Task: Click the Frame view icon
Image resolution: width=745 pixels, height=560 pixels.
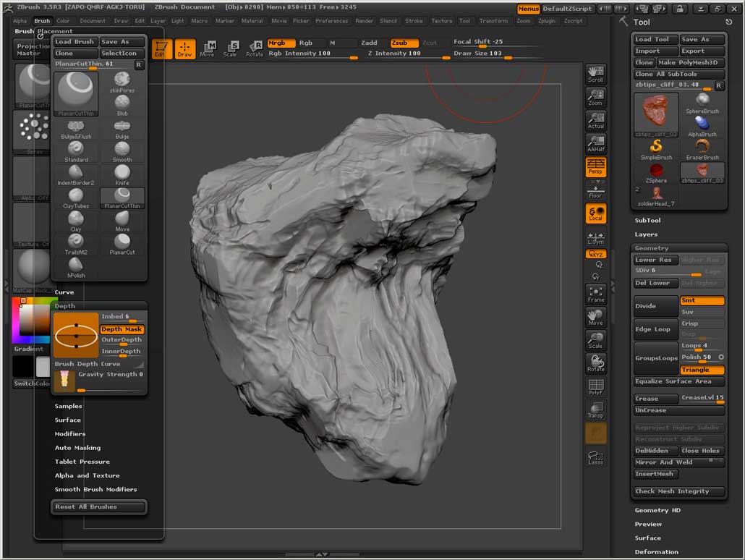Action: pos(595,294)
